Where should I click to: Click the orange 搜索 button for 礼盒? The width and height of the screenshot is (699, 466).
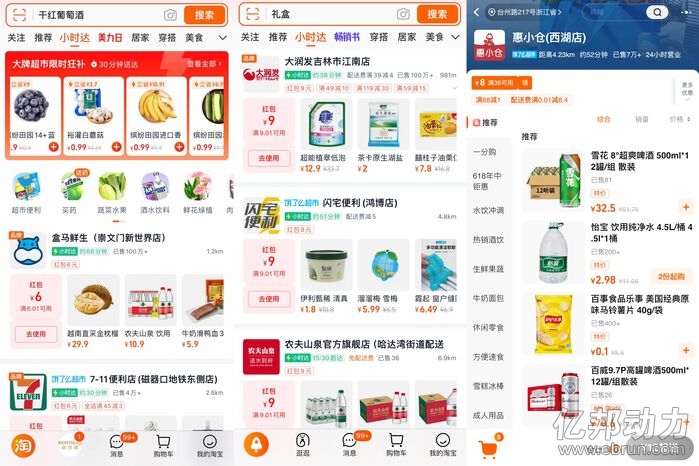[437, 14]
